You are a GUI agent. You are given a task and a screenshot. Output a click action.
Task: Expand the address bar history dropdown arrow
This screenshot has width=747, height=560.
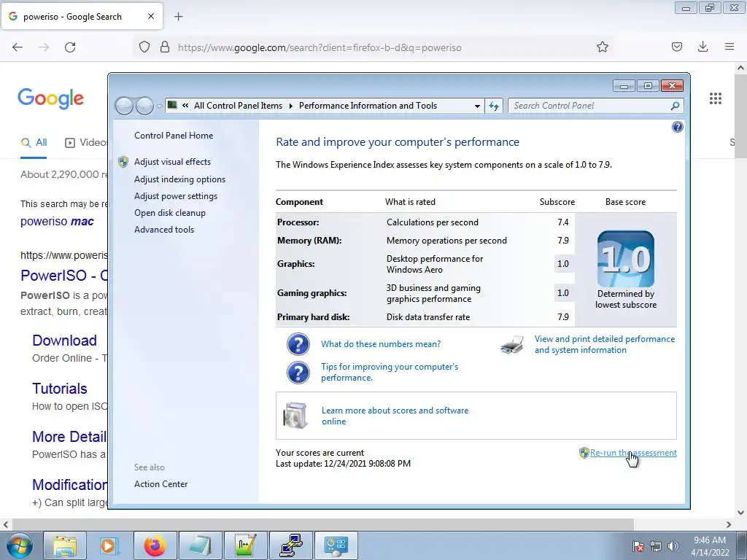[x=477, y=106]
